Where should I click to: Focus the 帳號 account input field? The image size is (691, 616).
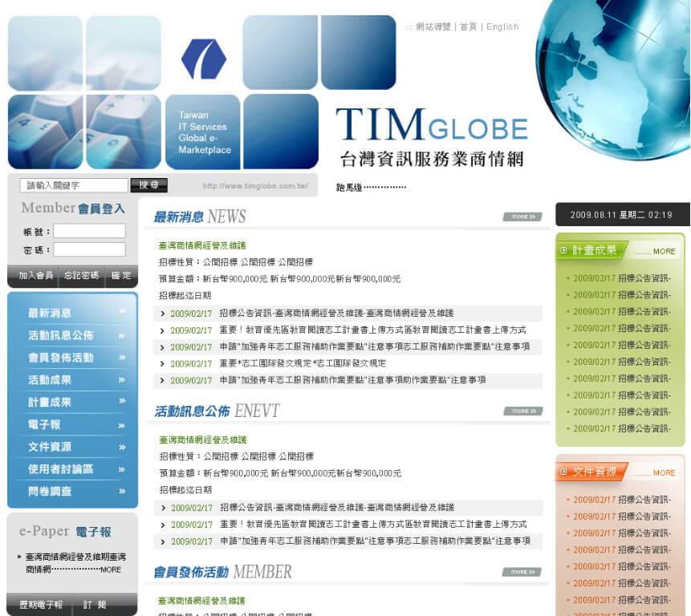(x=89, y=231)
